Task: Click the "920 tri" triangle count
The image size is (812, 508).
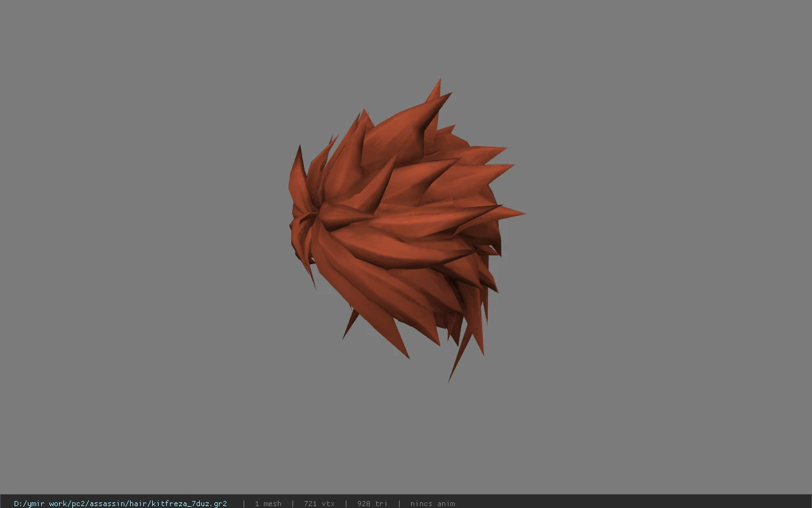Action: tap(372, 504)
